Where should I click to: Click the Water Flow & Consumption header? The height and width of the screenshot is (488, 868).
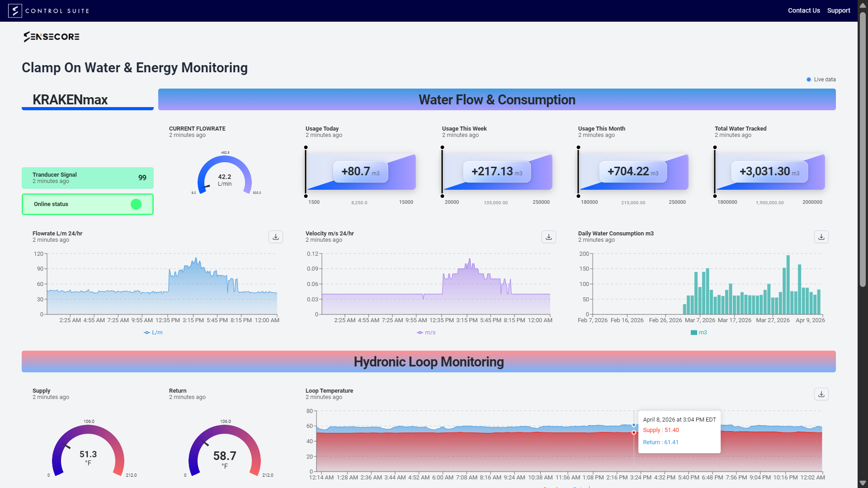pyautogui.click(x=496, y=99)
